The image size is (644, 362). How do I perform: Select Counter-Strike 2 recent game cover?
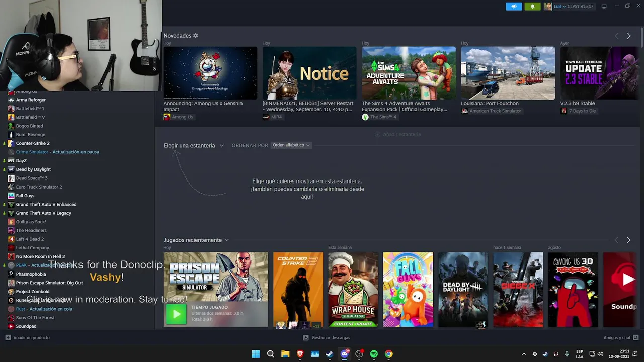[298, 290]
